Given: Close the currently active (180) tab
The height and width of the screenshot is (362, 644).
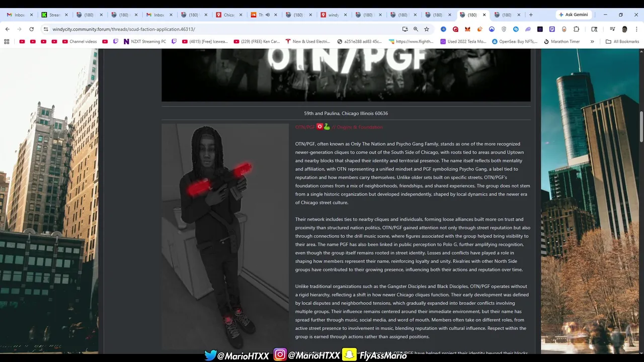Looking at the screenshot, I should coord(485,15).
